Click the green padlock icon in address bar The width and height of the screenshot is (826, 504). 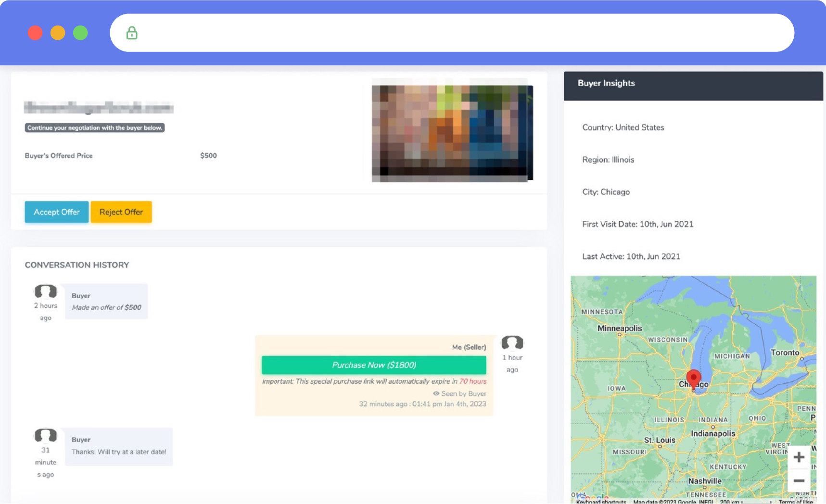[x=132, y=33]
